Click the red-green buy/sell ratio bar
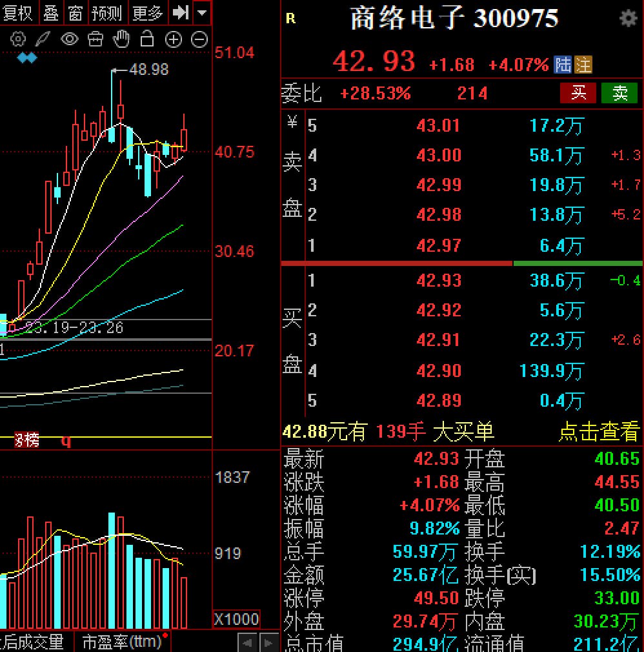644x652 pixels. [461, 263]
